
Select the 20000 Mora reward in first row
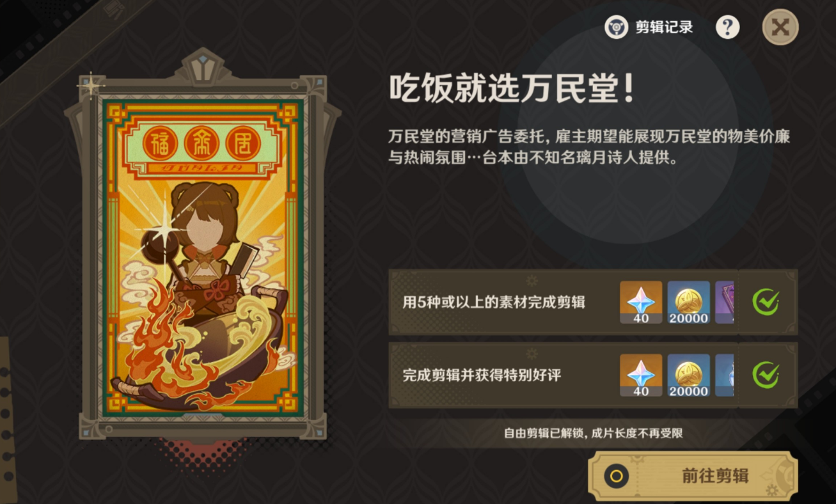pyautogui.click(x=689, y=302)
